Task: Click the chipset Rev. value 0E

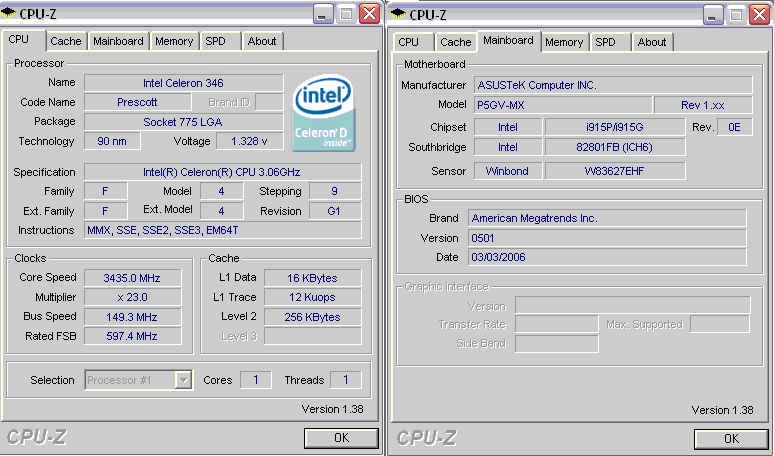Action: click(735, 127)
